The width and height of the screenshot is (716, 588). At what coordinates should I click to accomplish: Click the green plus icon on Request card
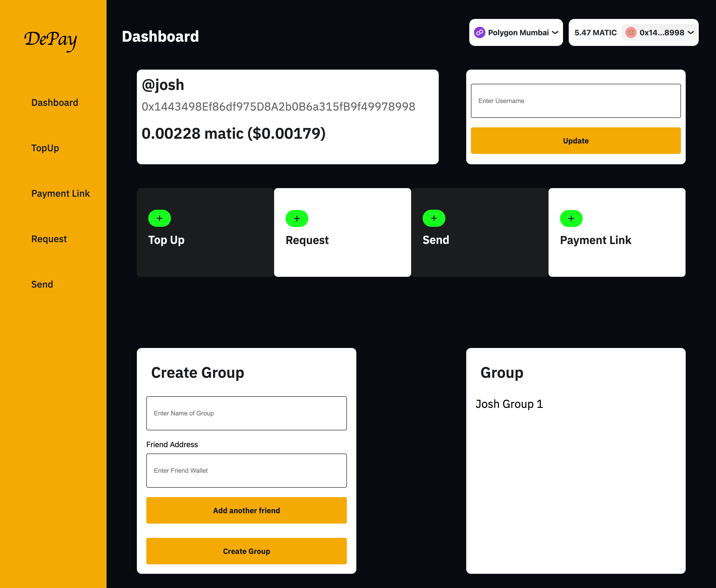pos(297,218)
